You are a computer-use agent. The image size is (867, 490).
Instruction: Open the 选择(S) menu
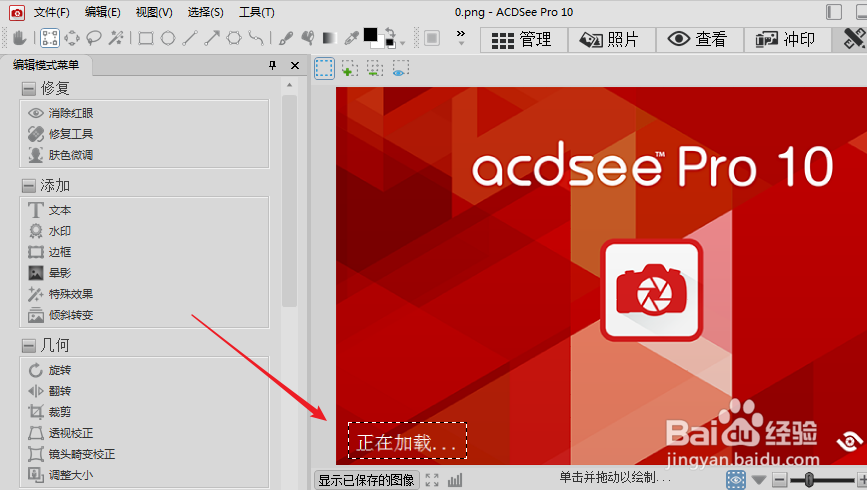(205, 12)
